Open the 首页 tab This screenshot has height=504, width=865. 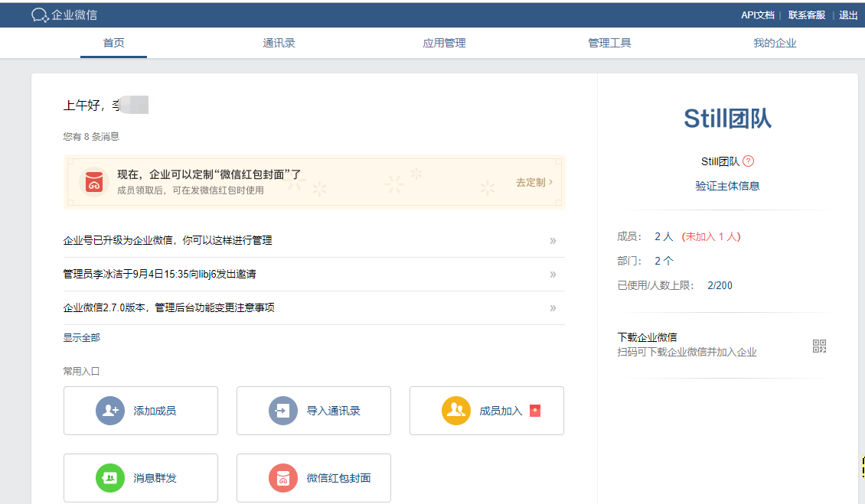(113, 43)
